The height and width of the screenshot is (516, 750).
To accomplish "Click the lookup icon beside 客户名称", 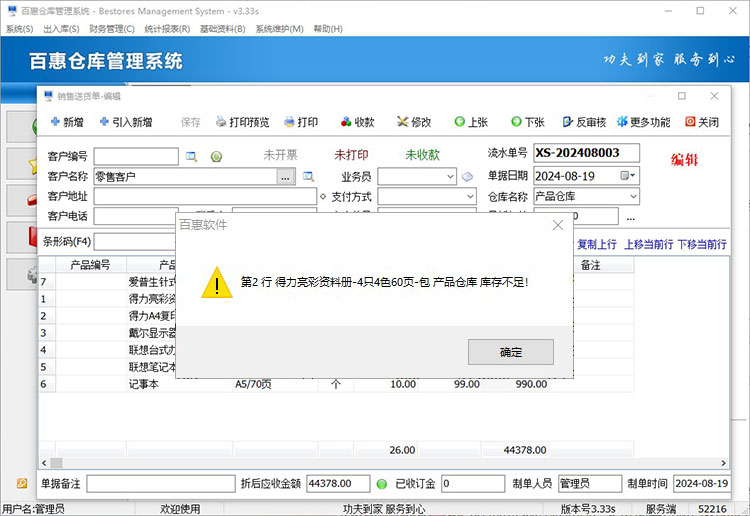I will click(309, 176).
